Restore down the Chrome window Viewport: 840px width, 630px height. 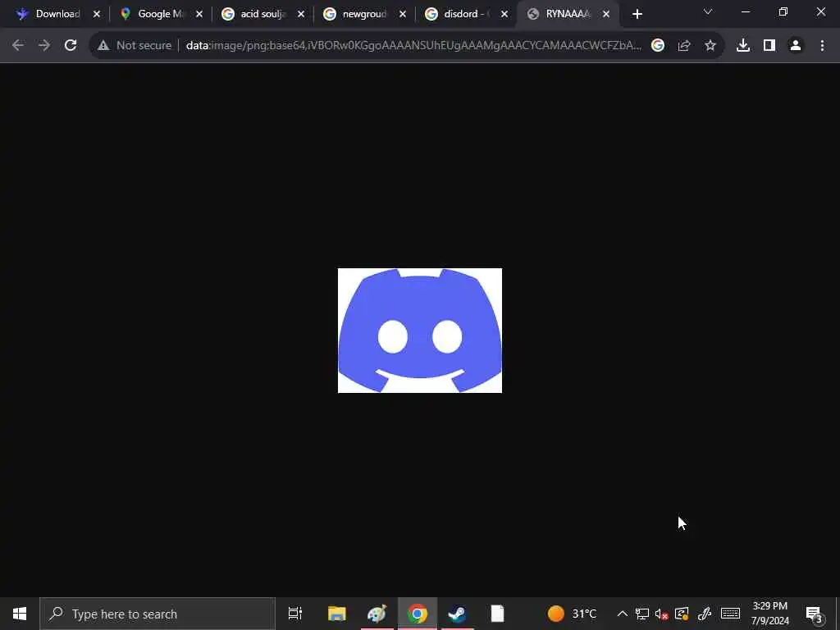783,11
